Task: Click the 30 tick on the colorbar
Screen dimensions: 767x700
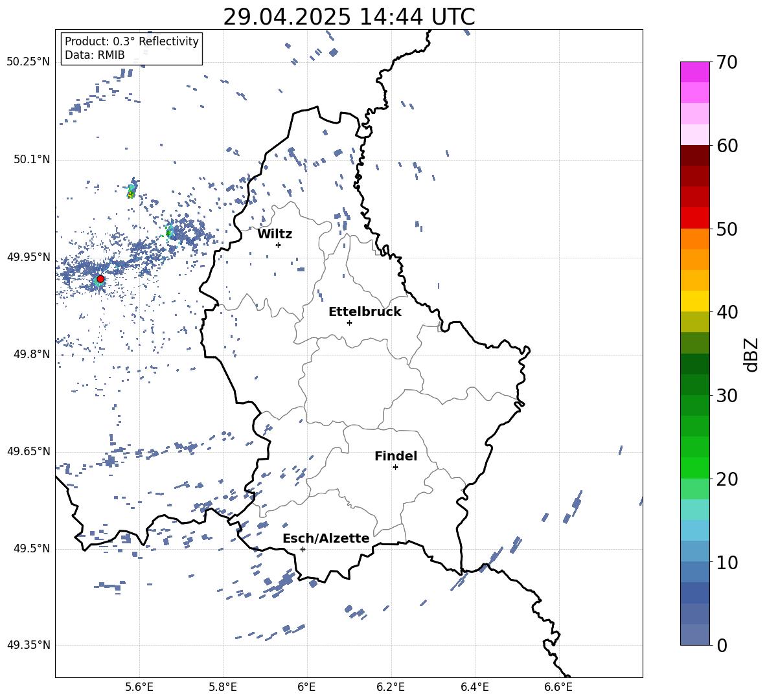Action: pos(727,396)
